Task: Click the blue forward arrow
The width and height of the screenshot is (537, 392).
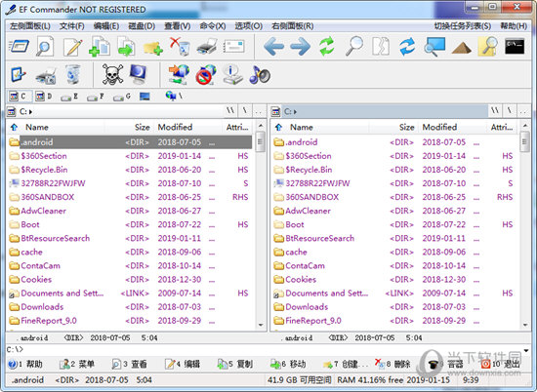Action: click(x=300, y=47)
